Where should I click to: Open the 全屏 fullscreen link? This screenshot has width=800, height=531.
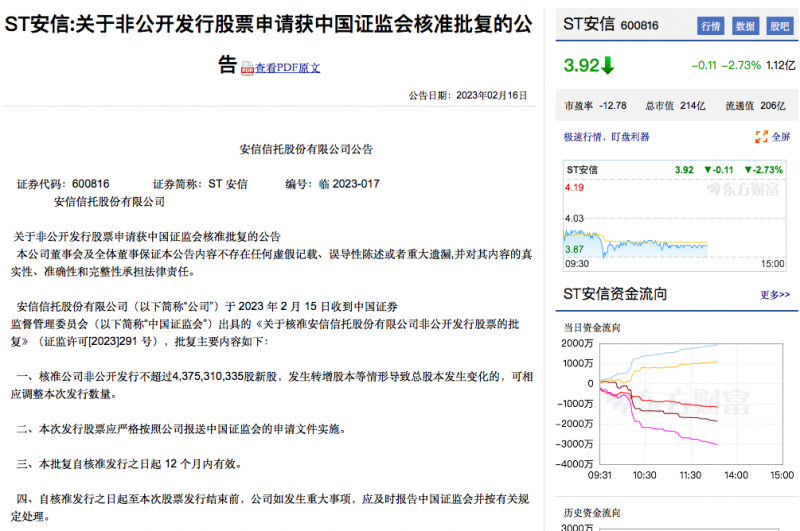(x=781, y=137)
